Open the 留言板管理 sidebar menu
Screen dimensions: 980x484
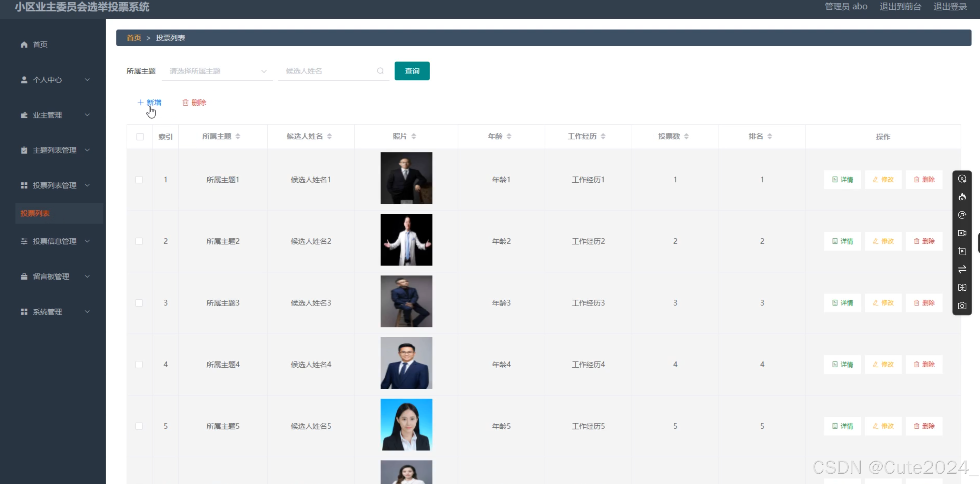click(53, 277)
